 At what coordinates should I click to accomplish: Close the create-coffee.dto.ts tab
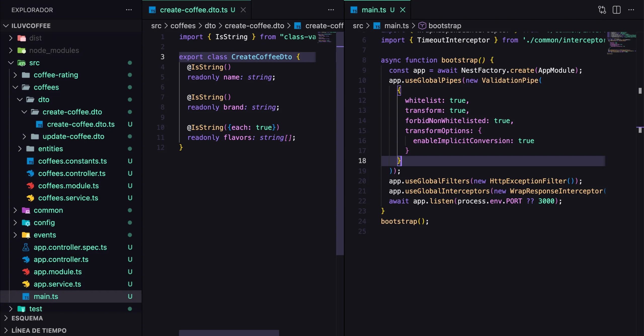point(243,10)
